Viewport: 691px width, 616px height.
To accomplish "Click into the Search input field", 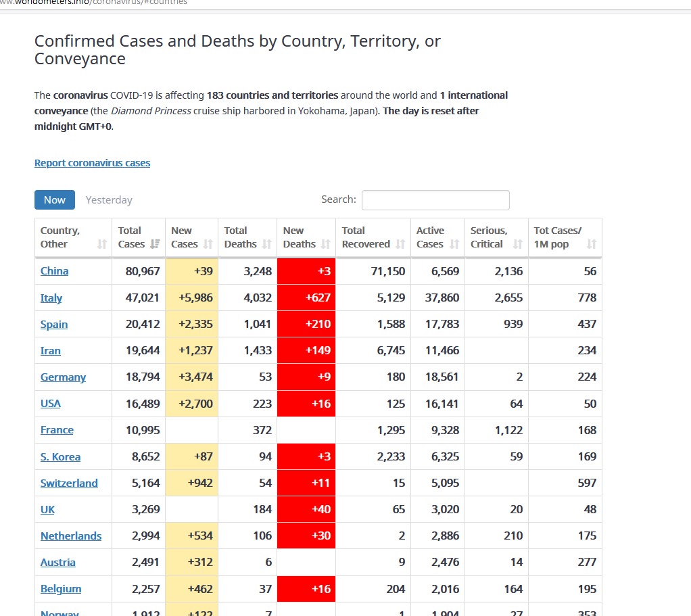I will click(x=435, y=200).
